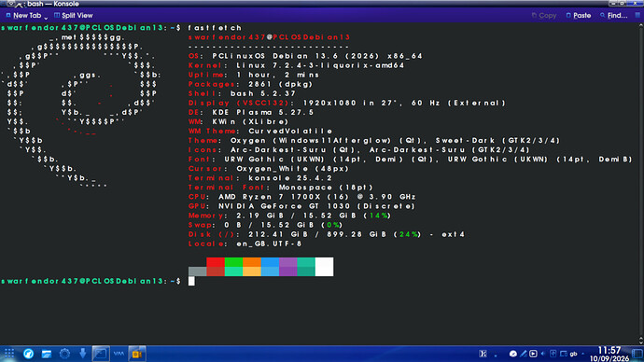The width and height of the screenshot is (644, 362).
Task: Click the gb keyboard layout indicator
Action: pyautogui.click(x=573, y=354)
